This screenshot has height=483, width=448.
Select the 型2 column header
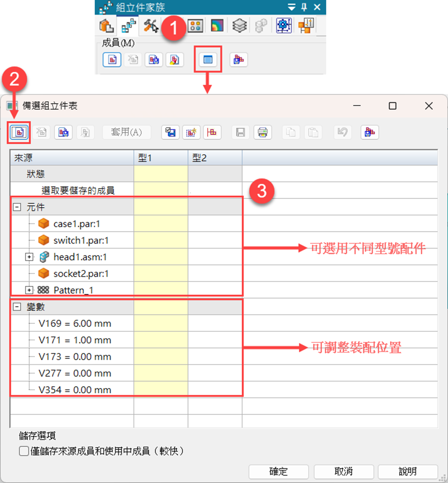coord(215,158)
